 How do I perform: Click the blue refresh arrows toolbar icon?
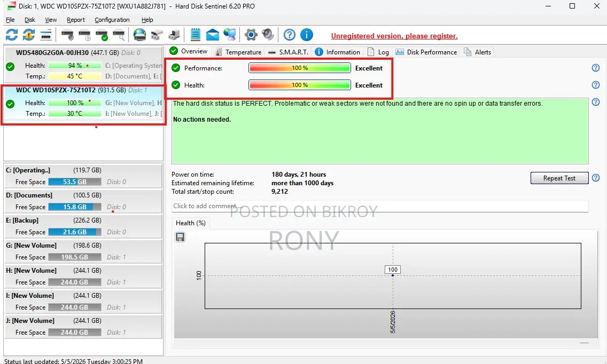12,35
